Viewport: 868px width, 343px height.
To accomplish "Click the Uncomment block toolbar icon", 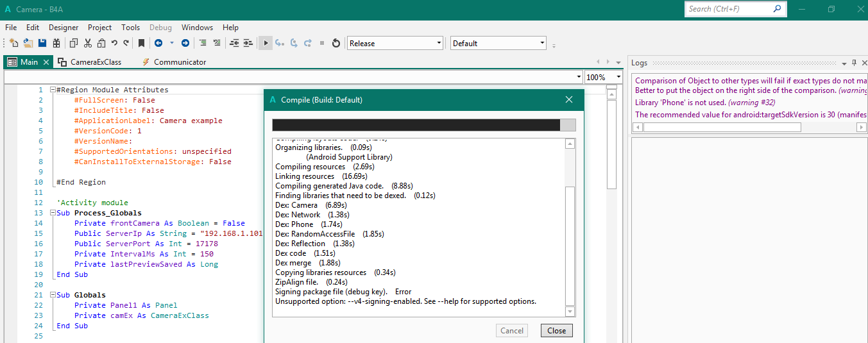I will point(217,43).
